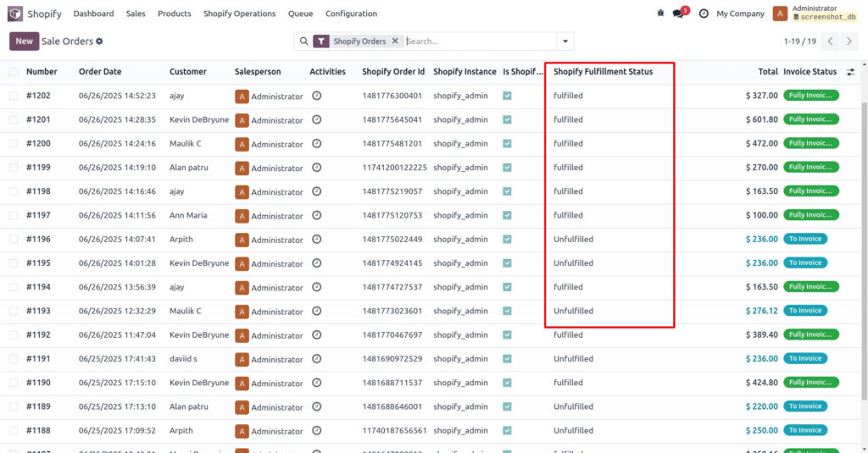868x453 pixels.
Task: Open the debug bug icon
Action: (x=660, y=14)
